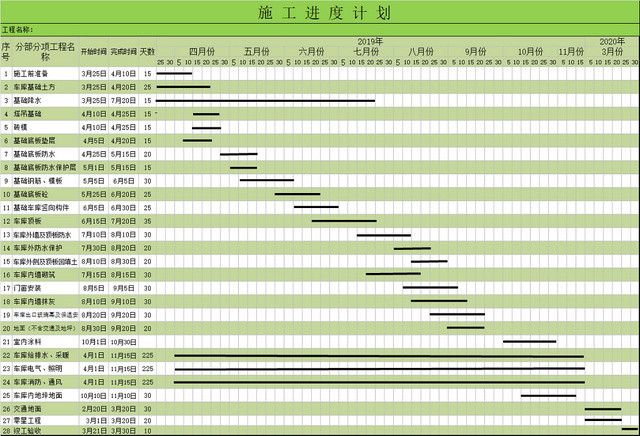Select the task name '交通地面'

pyautogui.click(x=27, y=409)
